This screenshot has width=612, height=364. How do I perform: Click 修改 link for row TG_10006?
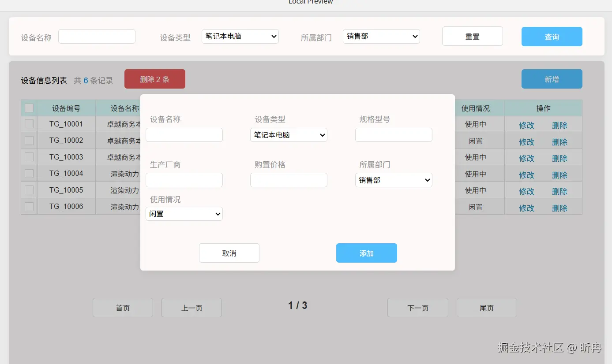pyautogui.click(x=526, y=208)
